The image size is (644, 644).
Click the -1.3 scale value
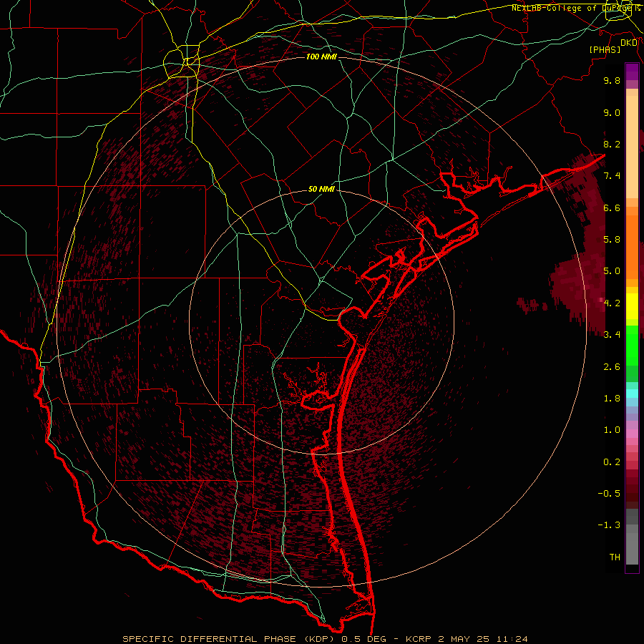click(609, 525)
